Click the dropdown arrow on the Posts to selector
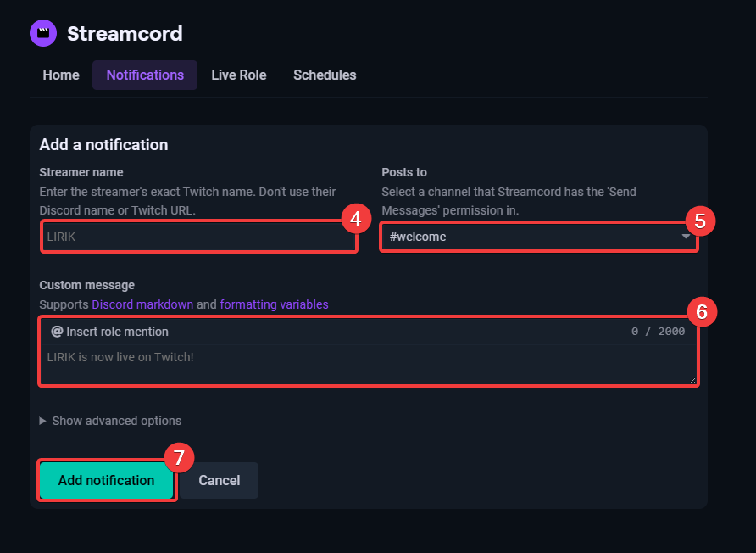This screenshot has height=553, width=756. 687,237
